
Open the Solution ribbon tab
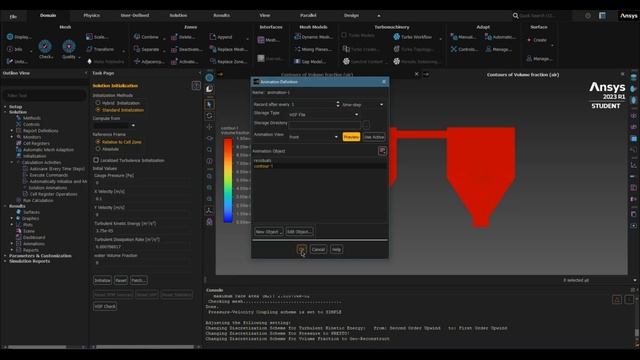pos(178,16)
